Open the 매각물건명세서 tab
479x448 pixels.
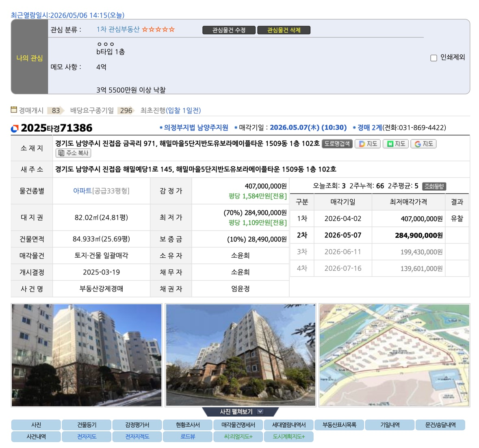[238, 425]
